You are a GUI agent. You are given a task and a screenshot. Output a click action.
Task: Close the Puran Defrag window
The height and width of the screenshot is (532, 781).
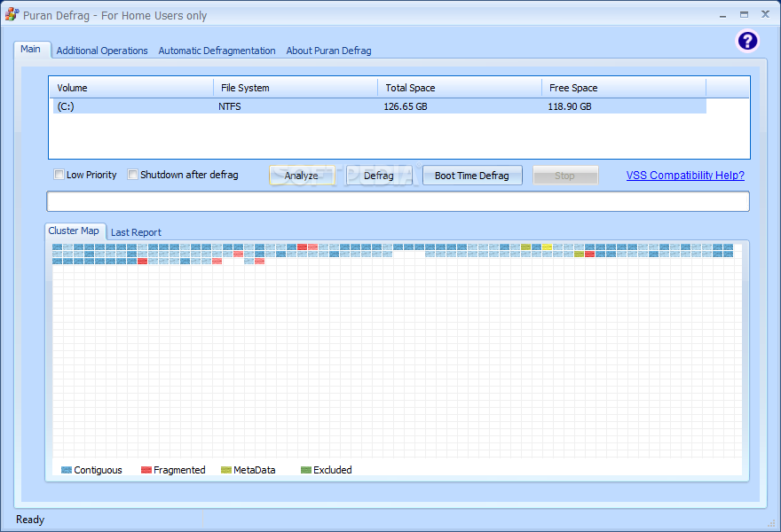766,14
